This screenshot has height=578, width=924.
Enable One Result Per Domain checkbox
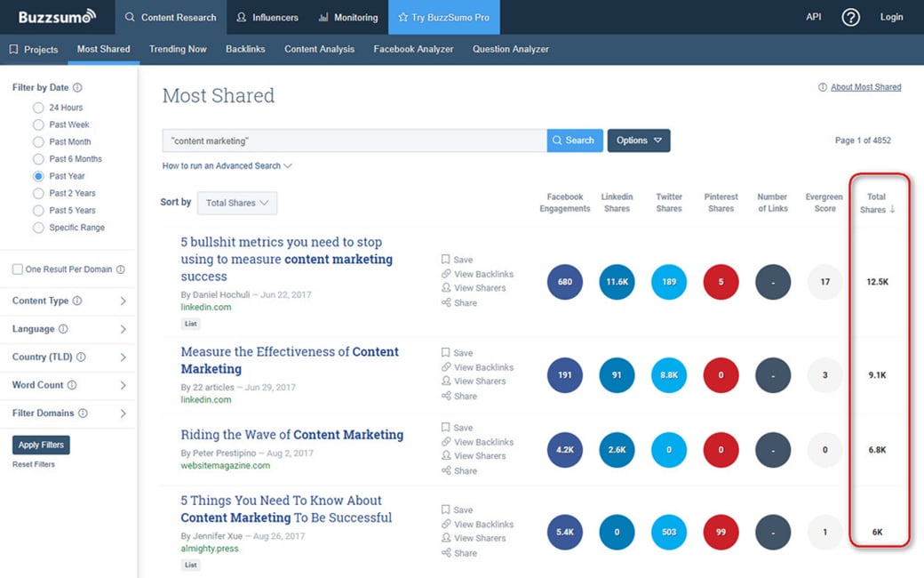[18, 269]
